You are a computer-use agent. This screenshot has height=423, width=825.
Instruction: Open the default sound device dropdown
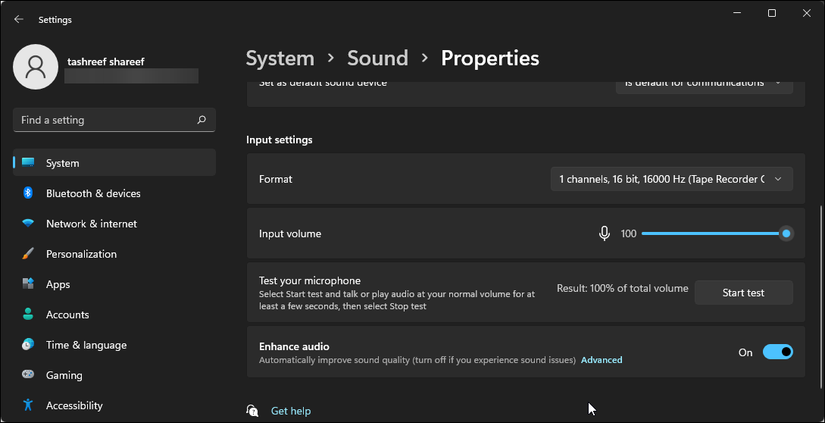point(704,84)
